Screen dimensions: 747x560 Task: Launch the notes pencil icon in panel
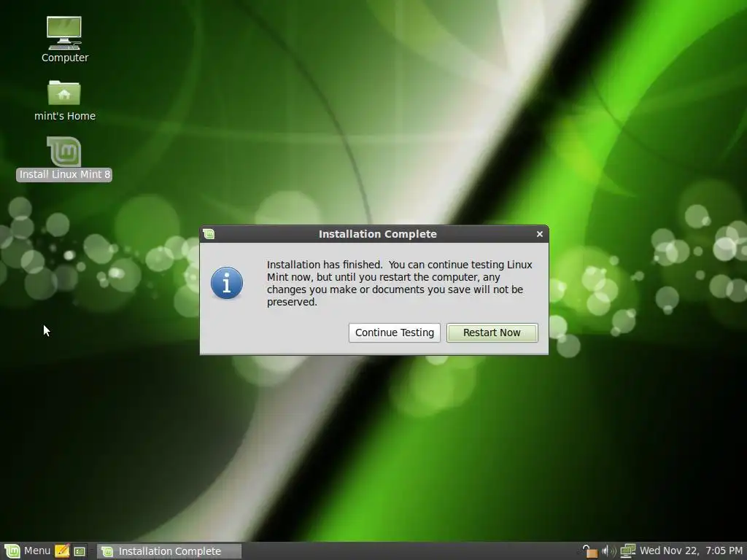point(62,551)
